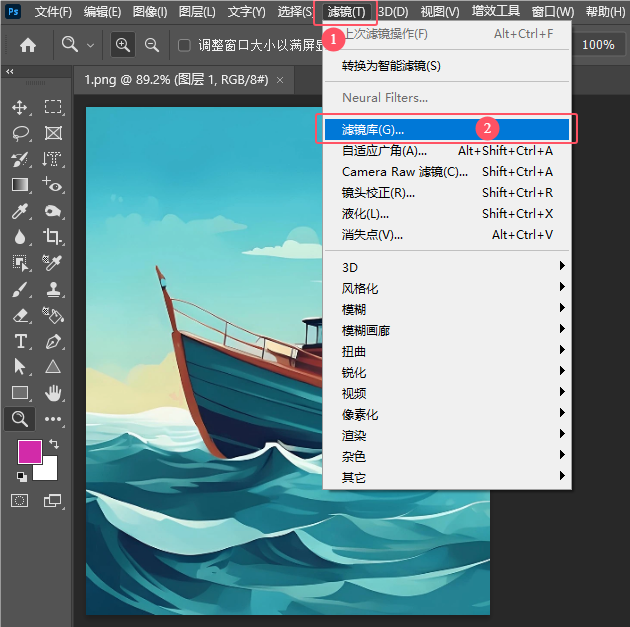Switch to the 1.png document tab

[x=184, y=80]
